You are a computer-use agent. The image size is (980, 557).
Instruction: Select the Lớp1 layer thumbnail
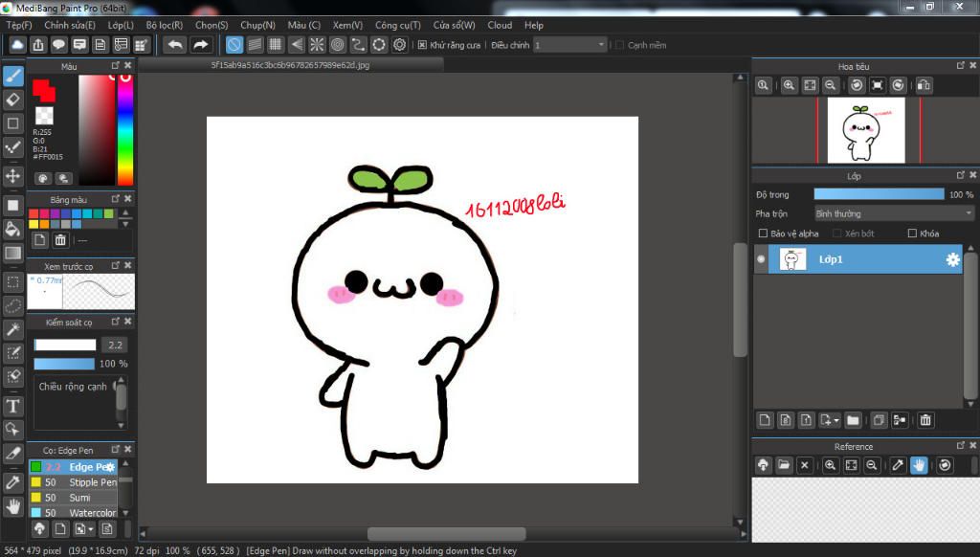click(792, 258)
